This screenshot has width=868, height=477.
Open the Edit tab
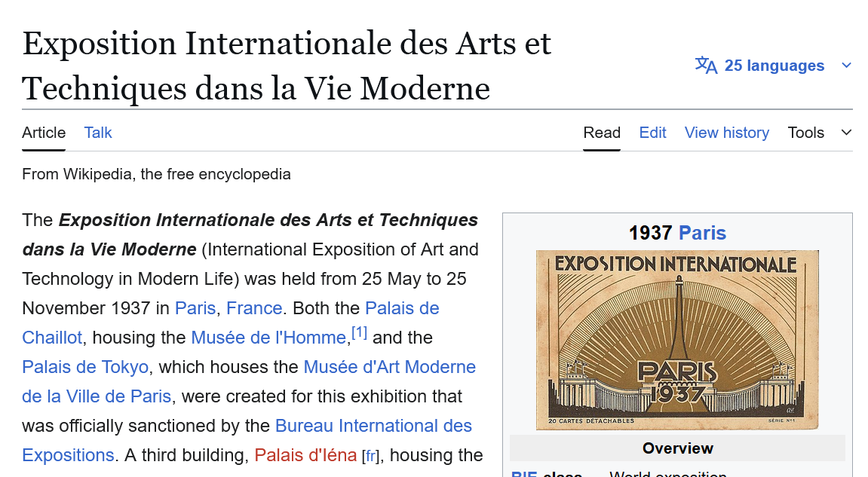click(x=652, y=133)
